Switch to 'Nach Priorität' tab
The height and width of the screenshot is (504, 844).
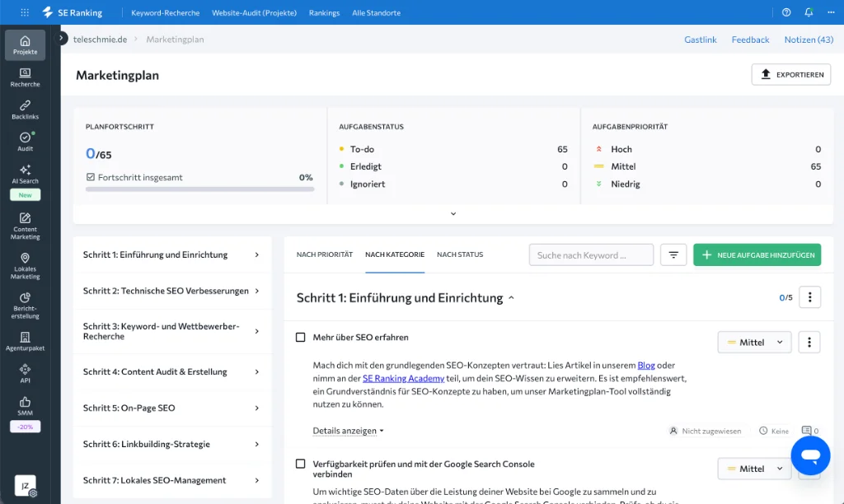[x=325, y=254]
